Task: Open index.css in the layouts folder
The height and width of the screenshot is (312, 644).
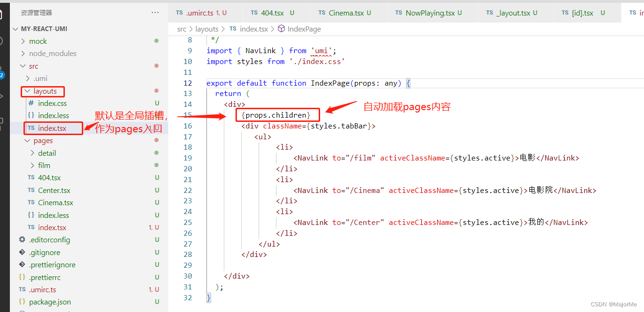Action: [x=52, y=103]
